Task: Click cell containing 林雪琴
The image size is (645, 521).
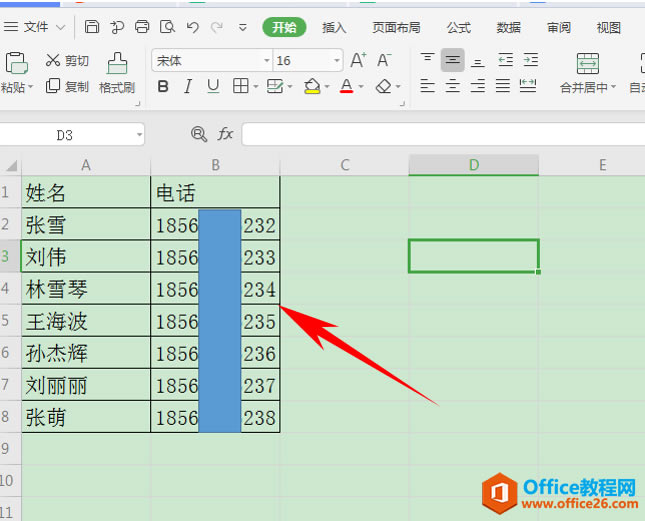Action: pyautogui.click(x=86, y=289)
